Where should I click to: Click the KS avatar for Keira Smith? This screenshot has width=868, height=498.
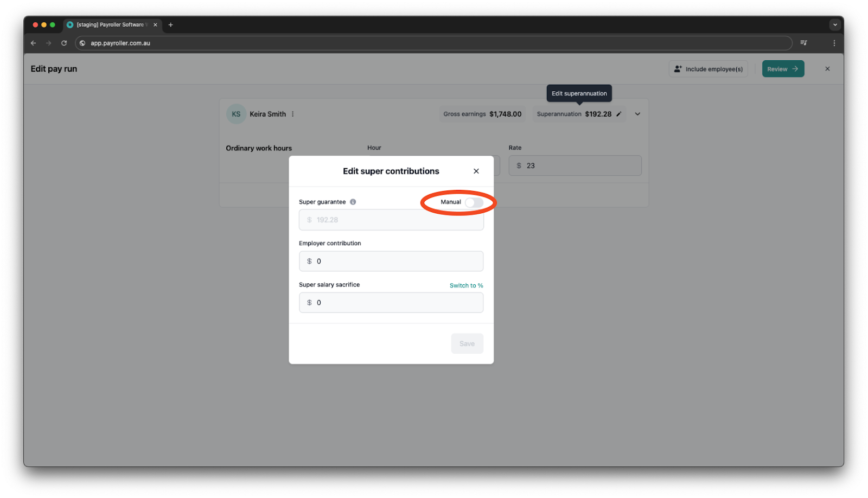click(235, 114)
